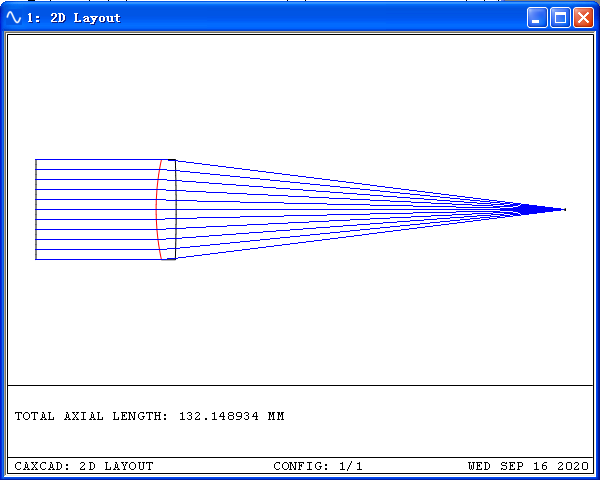Select the 'TOTAL AXIAL LENGTH: 132.148934 MM' text
Screen dimensions: 600x480
click(x=150, y=416)
